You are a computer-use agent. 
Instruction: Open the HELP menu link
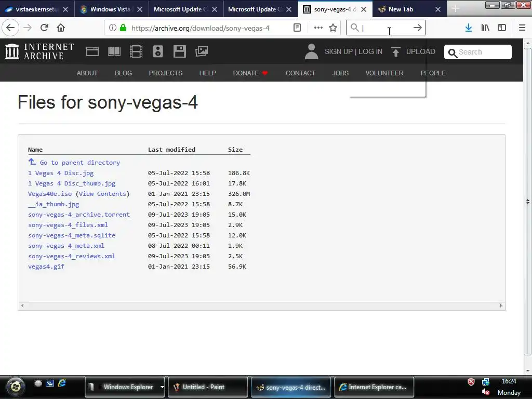pos(208,73)
